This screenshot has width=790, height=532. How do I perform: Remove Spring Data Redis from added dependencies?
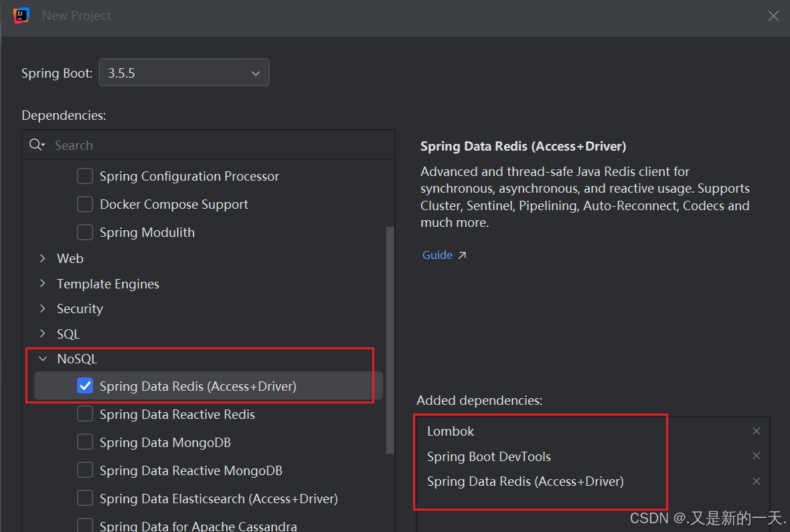pos(757,481)
